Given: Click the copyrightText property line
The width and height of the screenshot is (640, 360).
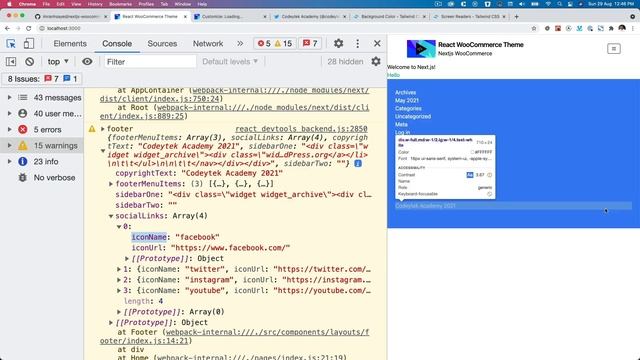Looking at the screenshot, I should tap(199, 173).
